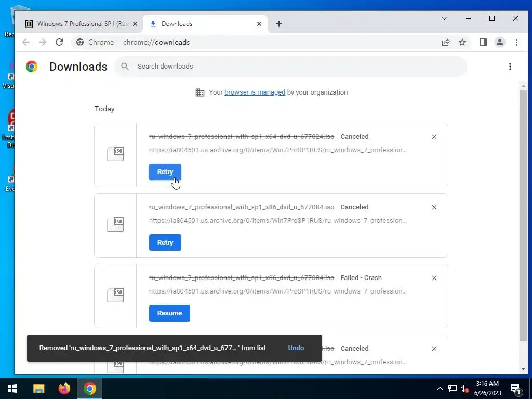Open the Downloads page three-dot menu

[x=510, y=66]
